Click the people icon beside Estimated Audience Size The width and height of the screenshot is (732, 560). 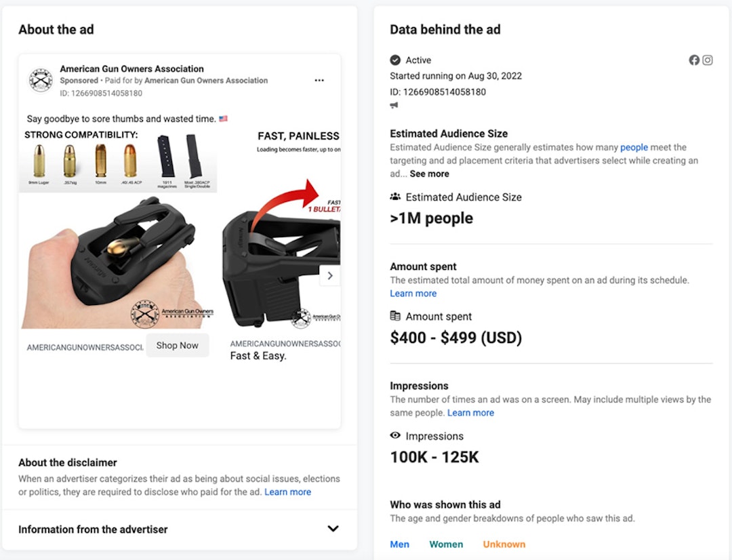[x=394, y=197]
